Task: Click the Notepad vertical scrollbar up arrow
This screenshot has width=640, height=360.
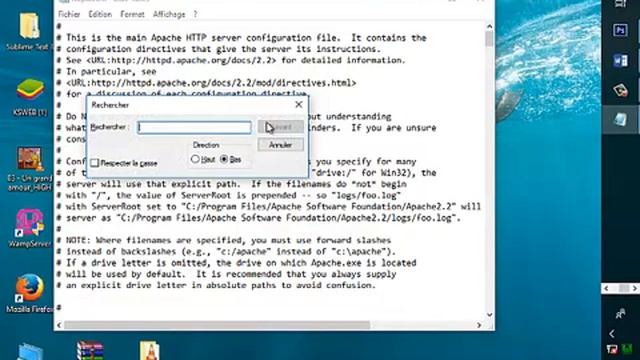Action: coord(489,27)
